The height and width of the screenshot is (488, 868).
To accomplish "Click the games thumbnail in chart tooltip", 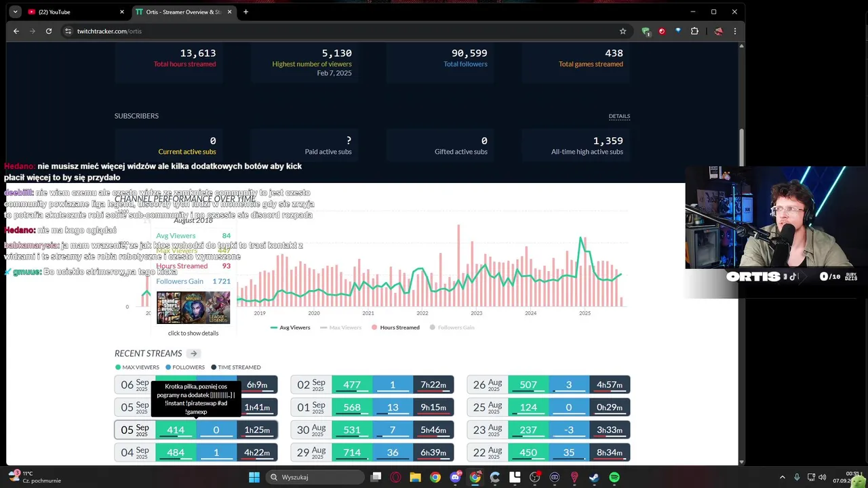I will coord(193,308).
